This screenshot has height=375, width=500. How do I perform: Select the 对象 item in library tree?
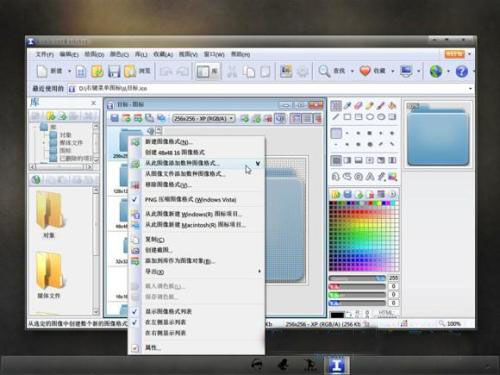click(65, 135)
